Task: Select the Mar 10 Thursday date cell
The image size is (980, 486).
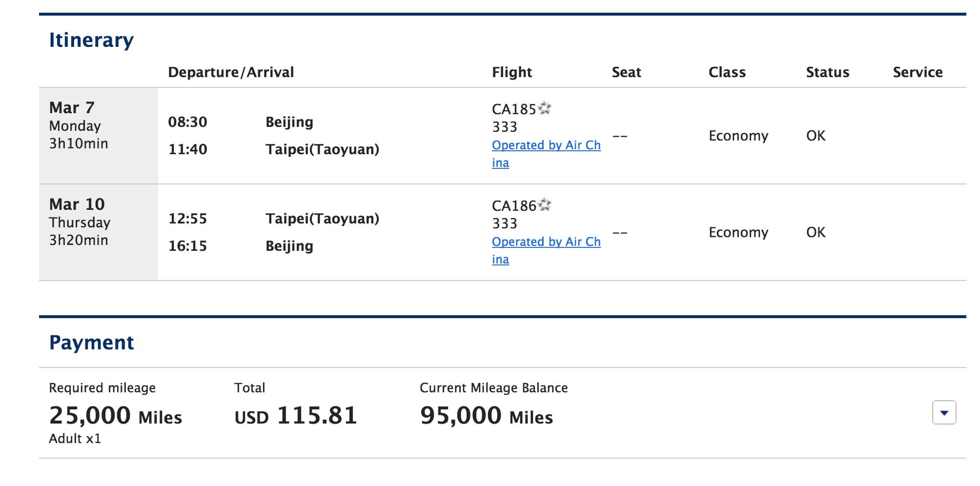Action: coord(99,232)
